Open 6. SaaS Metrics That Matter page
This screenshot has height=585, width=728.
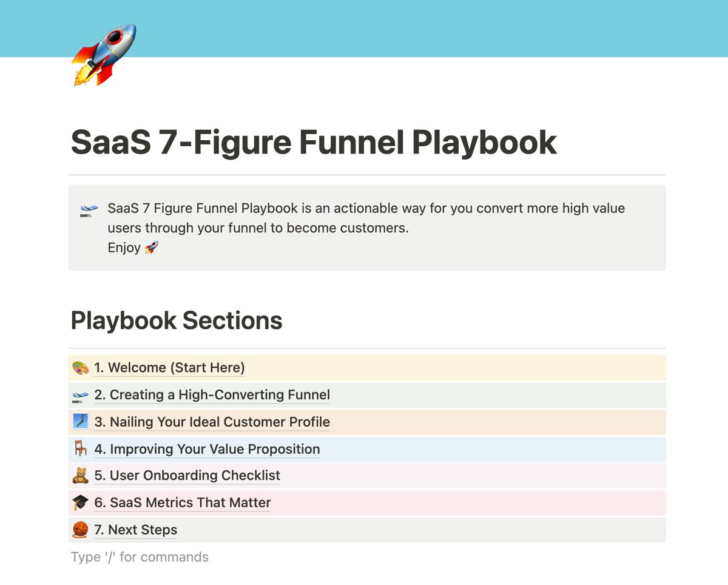(x=182, y=502)
